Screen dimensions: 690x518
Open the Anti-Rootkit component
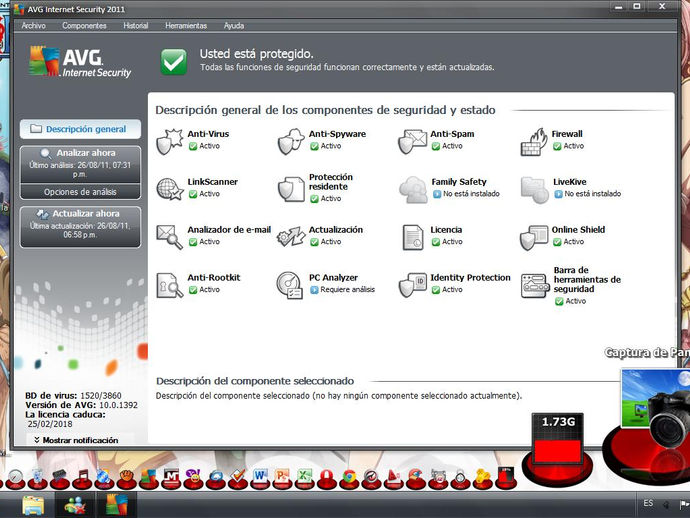click(198, 284)
